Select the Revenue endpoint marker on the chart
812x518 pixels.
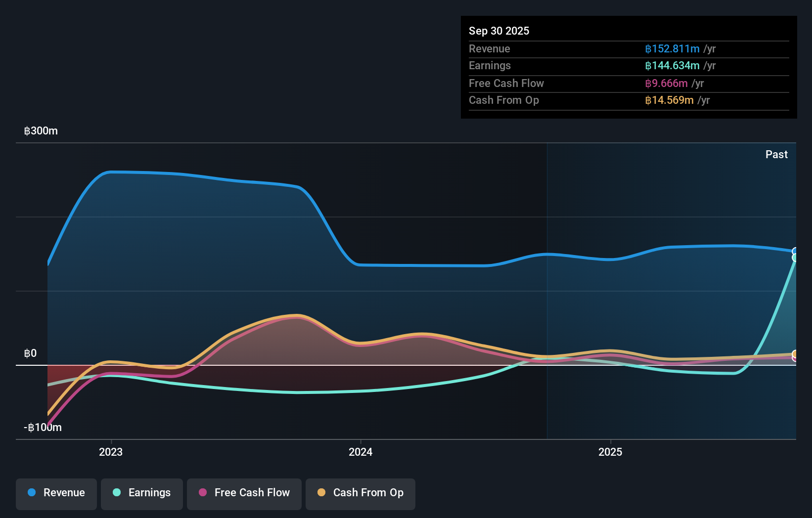pos(795,251)
